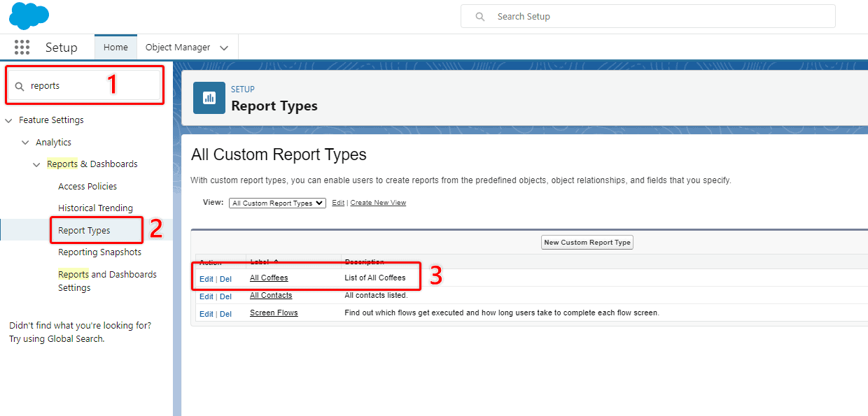This screenshot has width=868, height=416.
Task: Select Report Types in sidebar
Action: (84, 230)
